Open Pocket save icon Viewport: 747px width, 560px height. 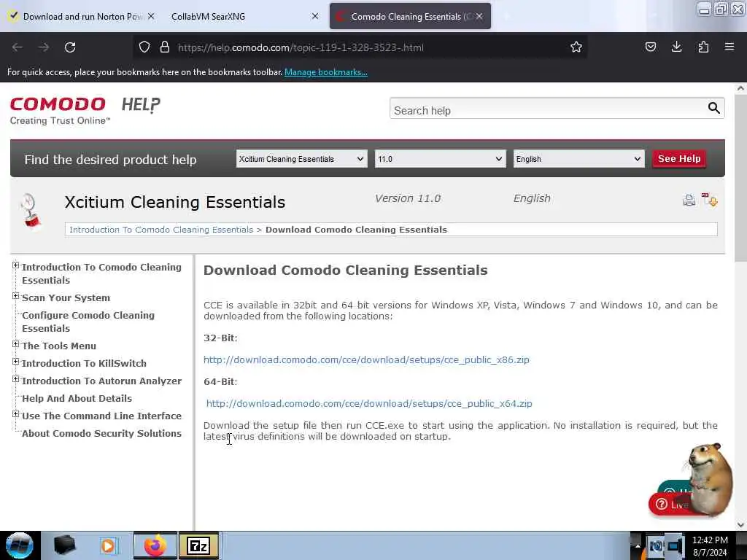[x=650, y=47]
